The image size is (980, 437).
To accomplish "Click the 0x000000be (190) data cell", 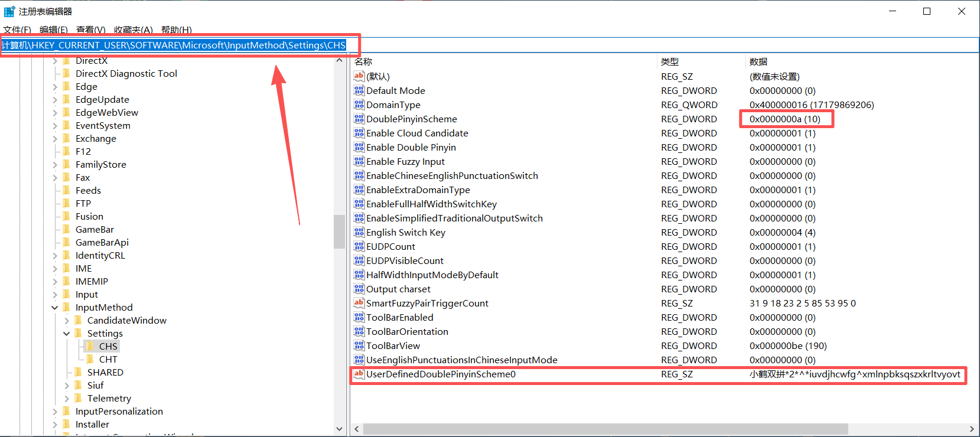I will click(x=788, y=345).
